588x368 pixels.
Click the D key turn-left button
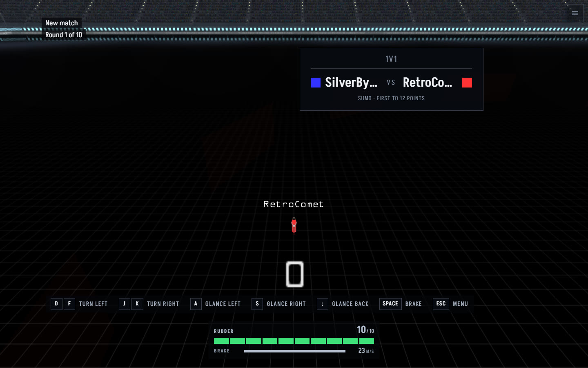coord(56,304)
